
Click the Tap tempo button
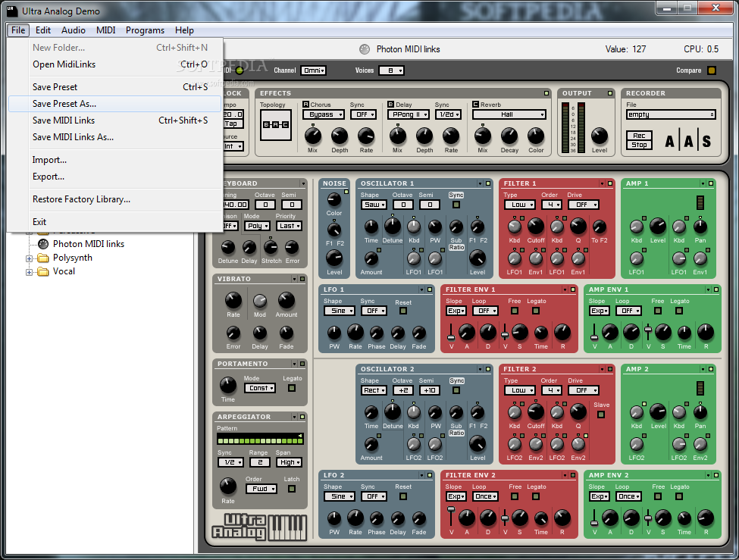(233, 124)
